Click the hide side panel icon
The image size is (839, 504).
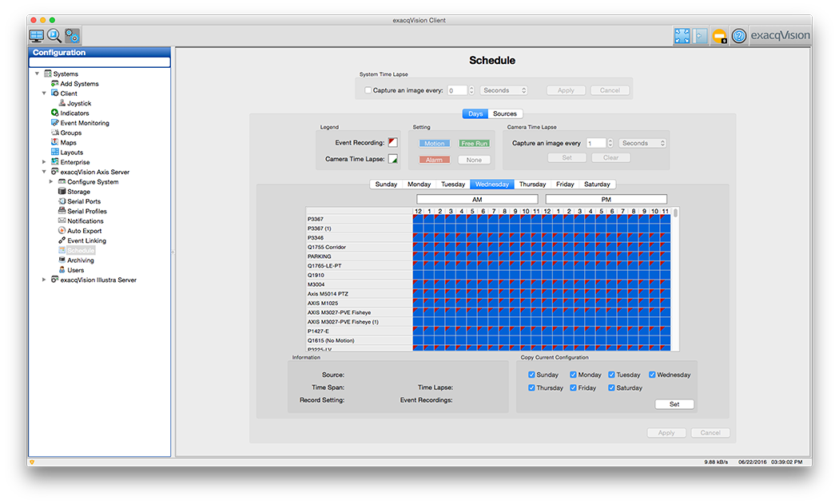(700, 36)
